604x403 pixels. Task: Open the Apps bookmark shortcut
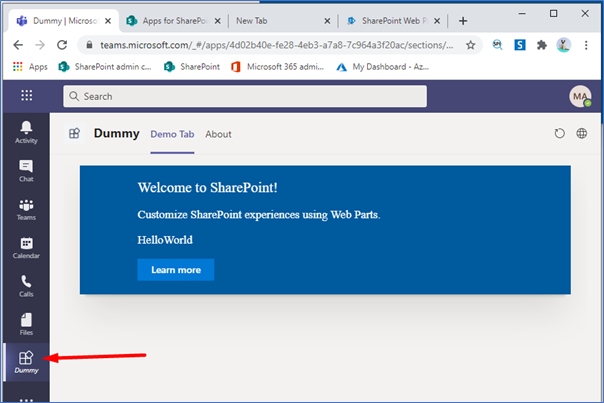pyautogui.click(x=30, y=67)
